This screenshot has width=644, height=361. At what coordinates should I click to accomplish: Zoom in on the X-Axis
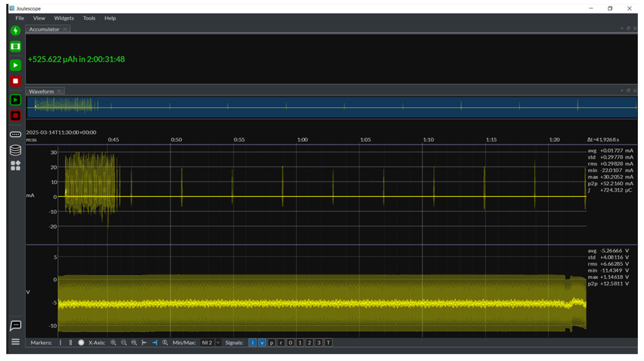point(113,343)
